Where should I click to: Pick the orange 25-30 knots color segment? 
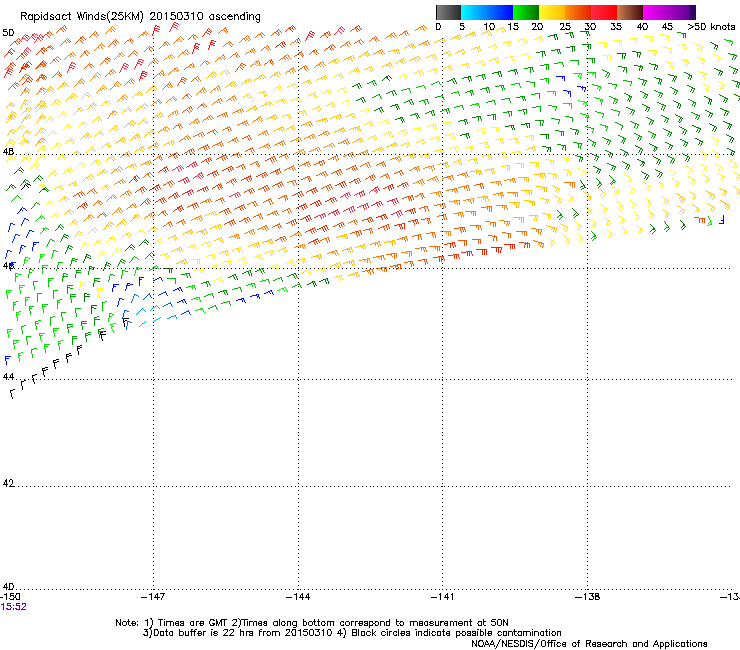[578, 12]
